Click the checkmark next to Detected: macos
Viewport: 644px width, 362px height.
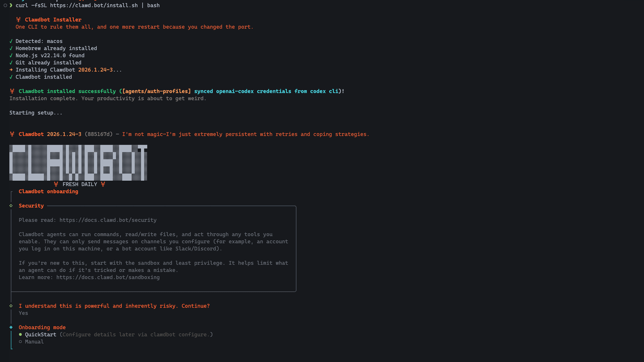click(11, 41)
